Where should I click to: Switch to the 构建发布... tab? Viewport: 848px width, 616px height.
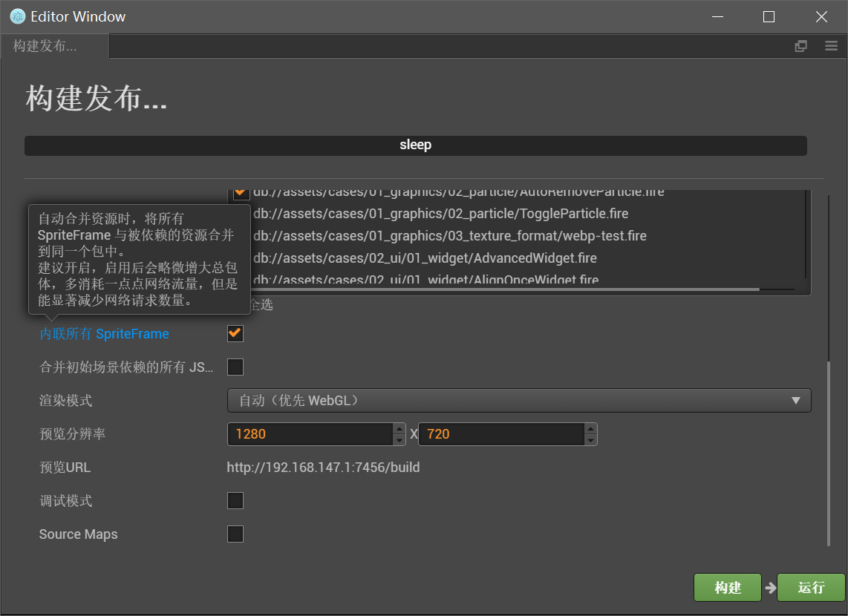pos(54,46)
